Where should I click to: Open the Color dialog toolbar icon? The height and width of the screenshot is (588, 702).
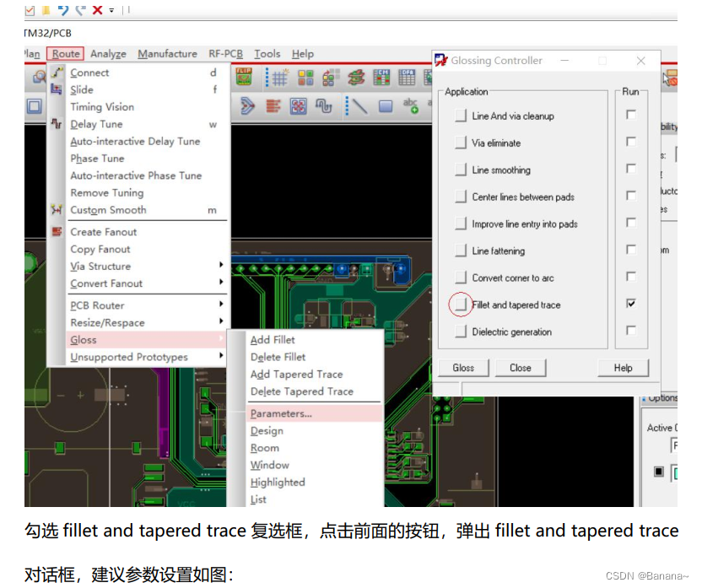tap(305, 78)
